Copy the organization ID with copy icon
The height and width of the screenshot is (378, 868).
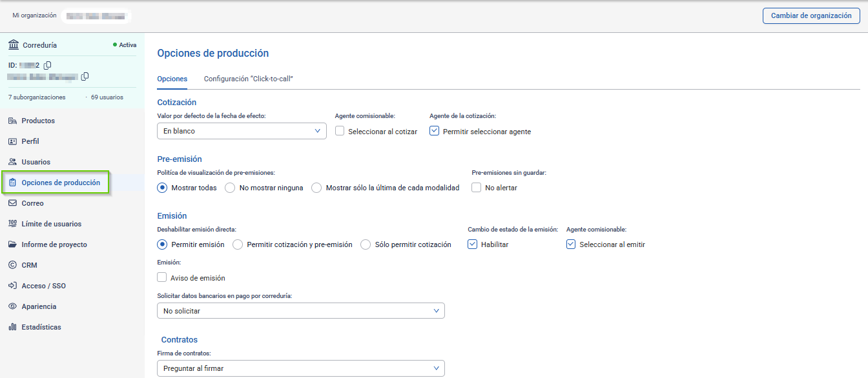(x=48, y=65)
